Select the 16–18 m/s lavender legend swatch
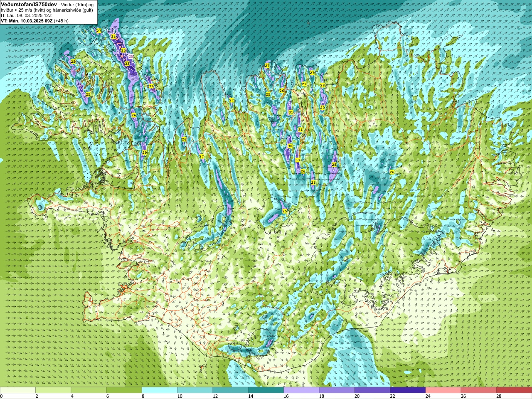The height and width of the screenshot is (399, 532). (301, 390)
